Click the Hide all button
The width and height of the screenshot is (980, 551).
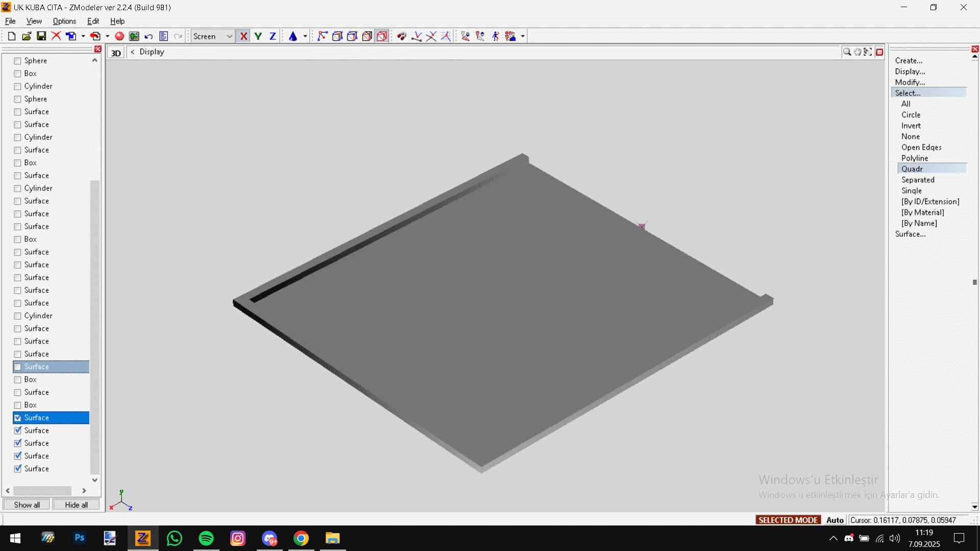click(76, 505)
